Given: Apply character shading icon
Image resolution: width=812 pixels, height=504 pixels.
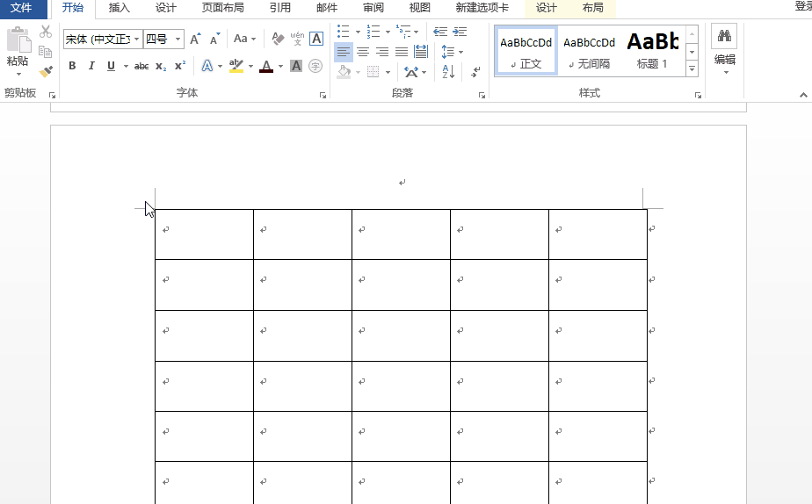Looking at the screenshot, I should (295, 66).
